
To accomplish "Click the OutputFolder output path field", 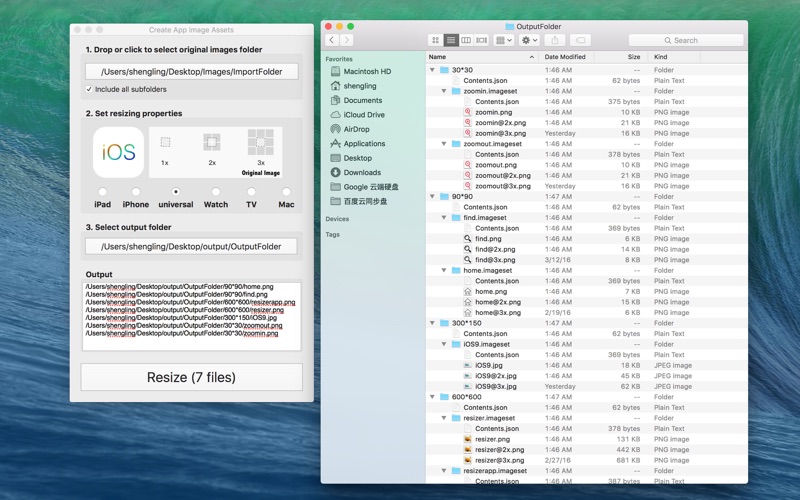I will tap(191, 247).
